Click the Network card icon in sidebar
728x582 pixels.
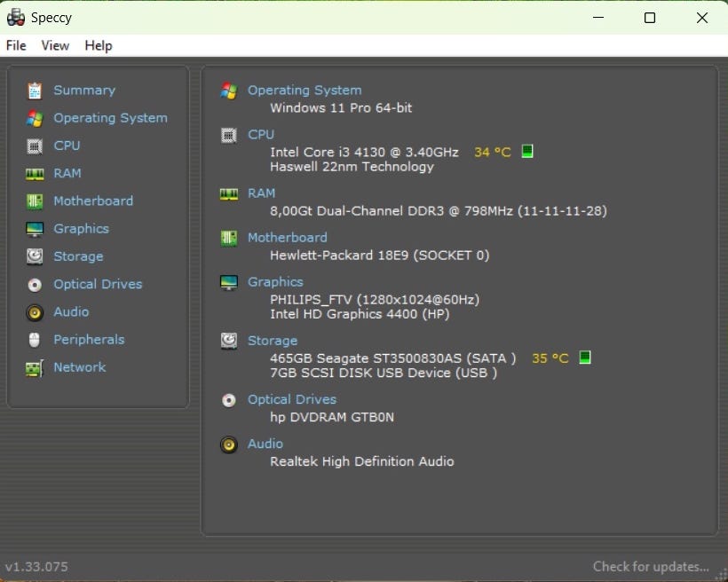[35, 368]
